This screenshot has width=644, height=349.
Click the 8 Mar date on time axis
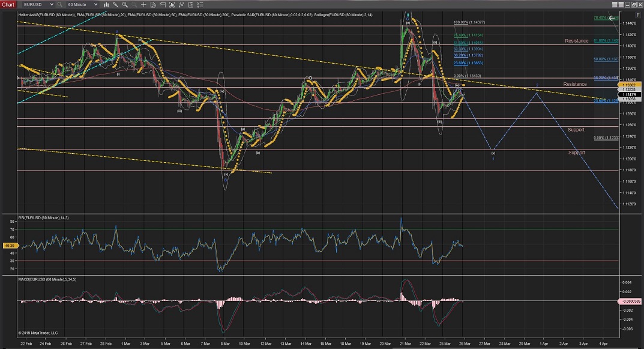(224, 344)
